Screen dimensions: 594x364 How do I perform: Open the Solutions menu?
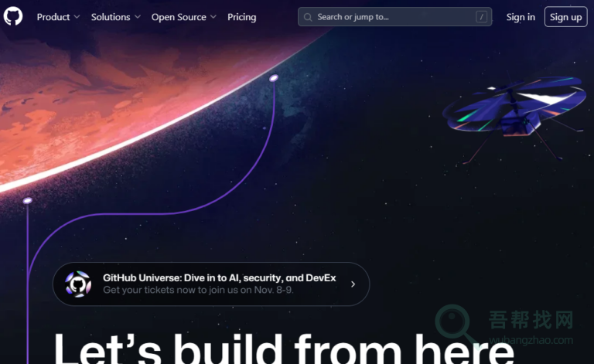pos(111,17)
